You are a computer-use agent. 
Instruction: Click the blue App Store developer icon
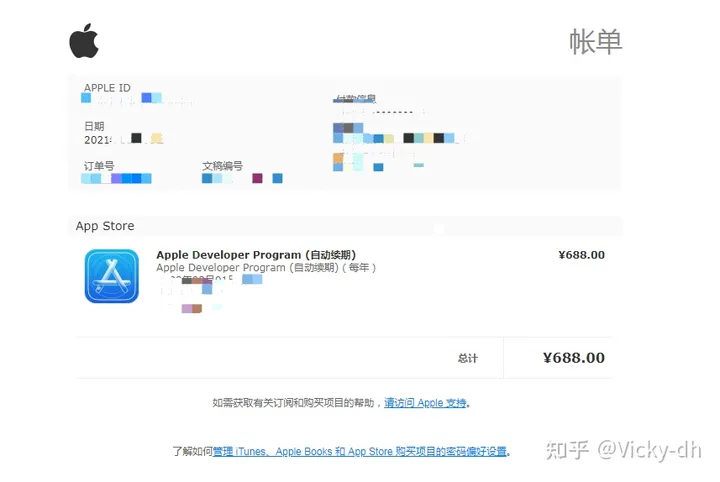point(111,276)
